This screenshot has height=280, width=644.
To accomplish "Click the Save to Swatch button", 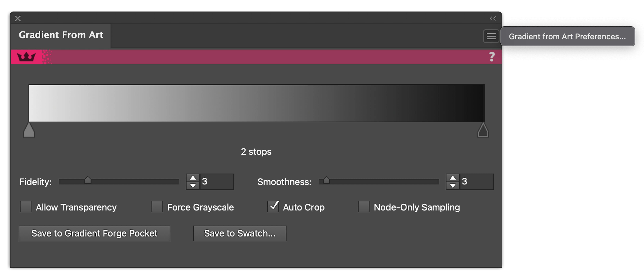I will click(x=239, y=233).
